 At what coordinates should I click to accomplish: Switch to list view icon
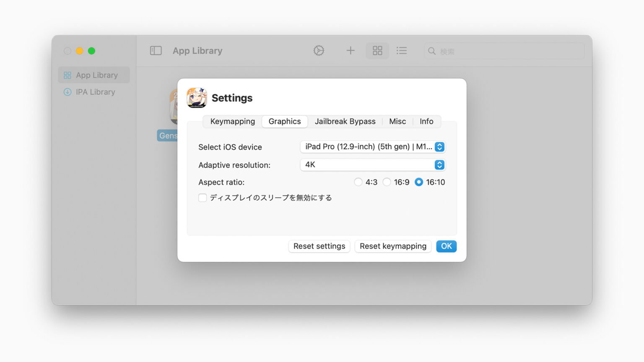(x=402, y=50)
